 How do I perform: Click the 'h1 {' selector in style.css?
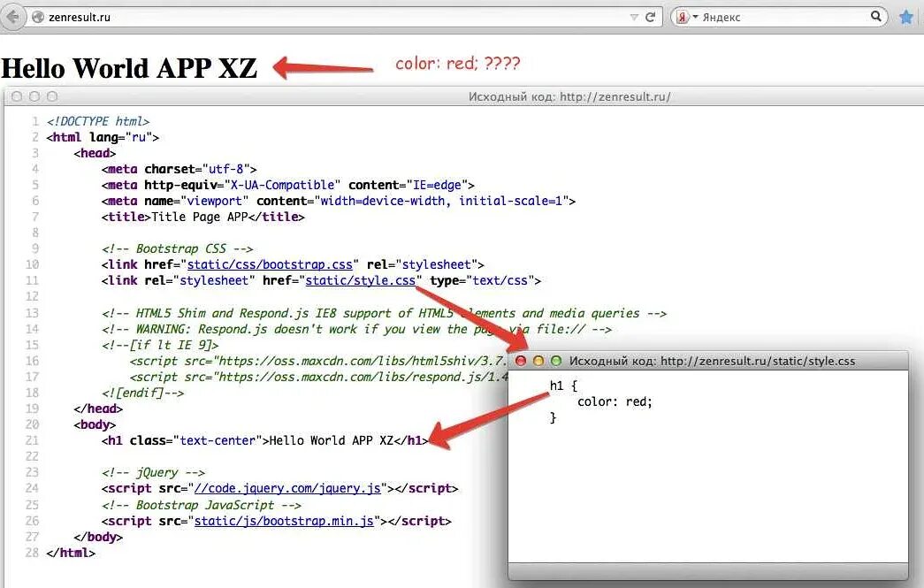pyautogui.click(x=563, y=386)
